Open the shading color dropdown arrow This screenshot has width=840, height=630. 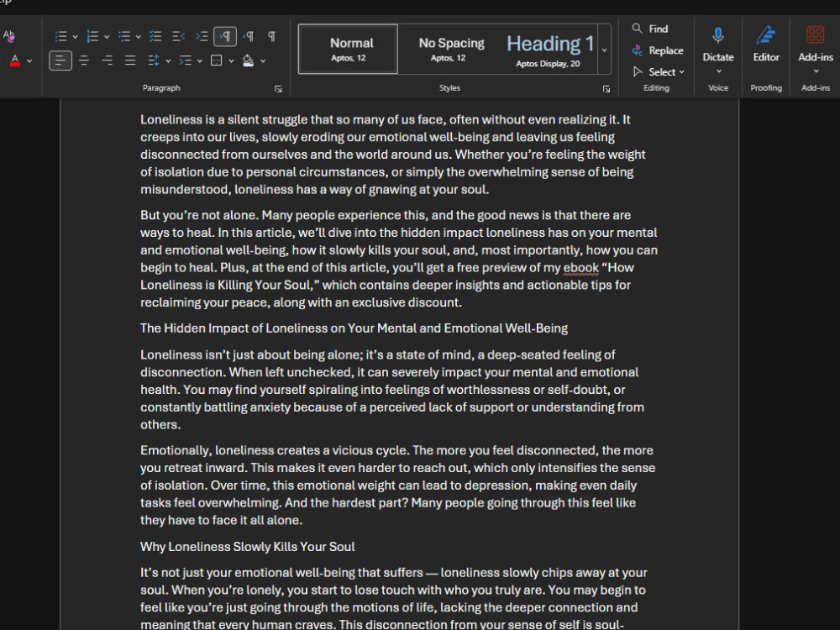(x=263, y=61)
